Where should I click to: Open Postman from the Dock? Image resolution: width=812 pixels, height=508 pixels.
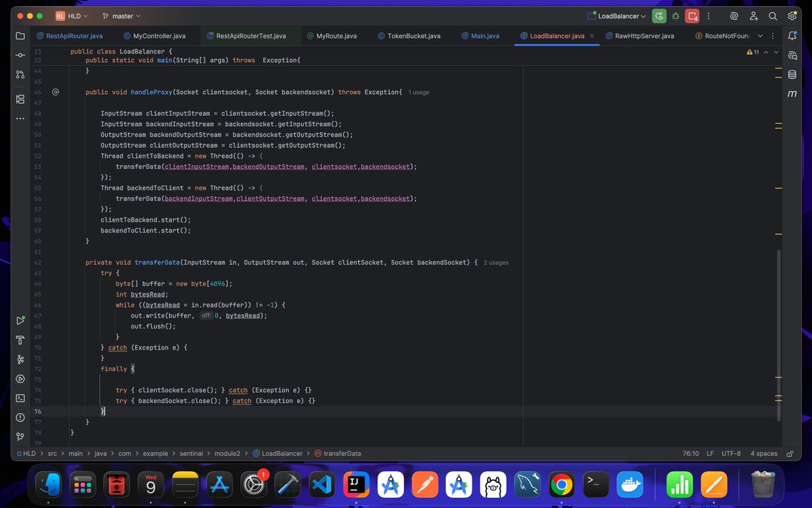[424, 485]
